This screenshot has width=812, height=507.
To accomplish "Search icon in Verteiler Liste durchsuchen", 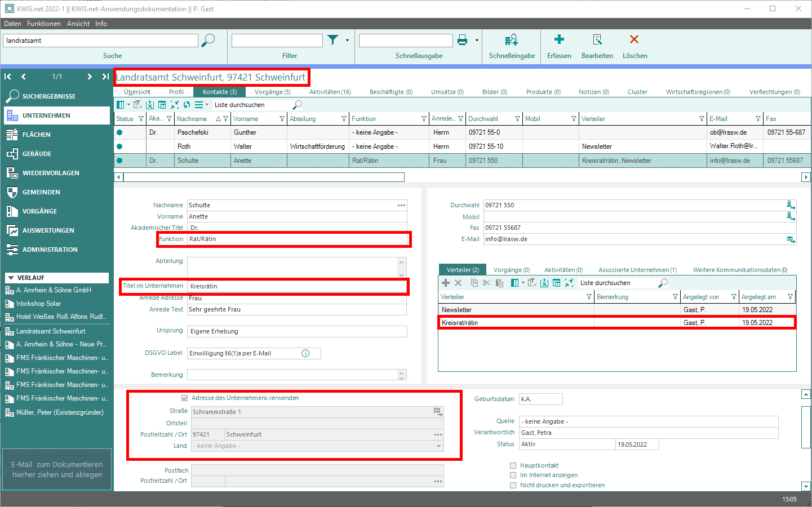I will [x=663, y=283].
